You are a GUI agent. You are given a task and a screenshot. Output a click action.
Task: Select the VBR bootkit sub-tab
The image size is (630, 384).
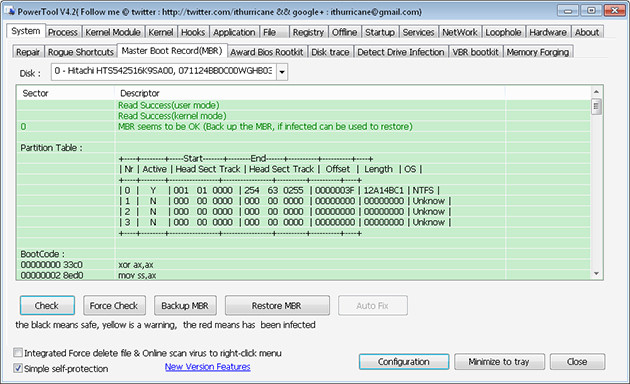475,52
